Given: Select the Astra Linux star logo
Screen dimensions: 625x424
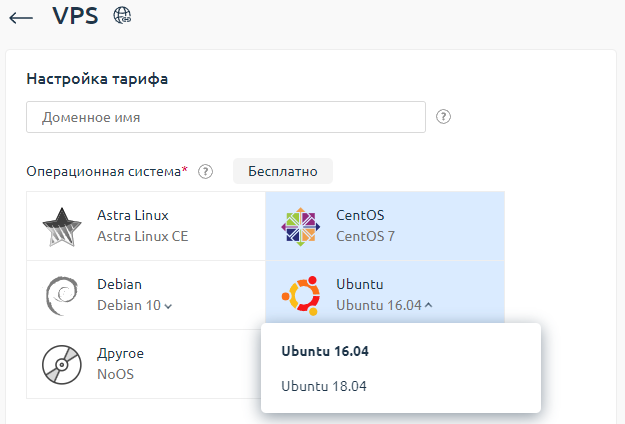Looking at the screenshot, I should point(61,227).
